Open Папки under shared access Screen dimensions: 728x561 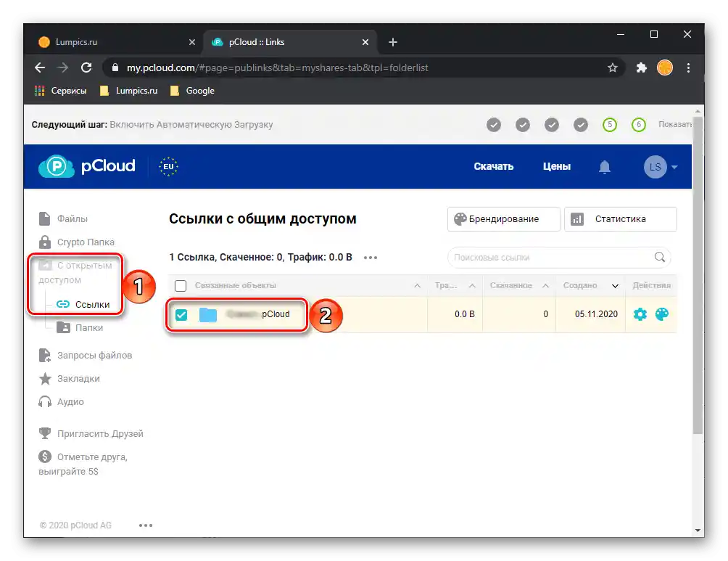[80, 328]
